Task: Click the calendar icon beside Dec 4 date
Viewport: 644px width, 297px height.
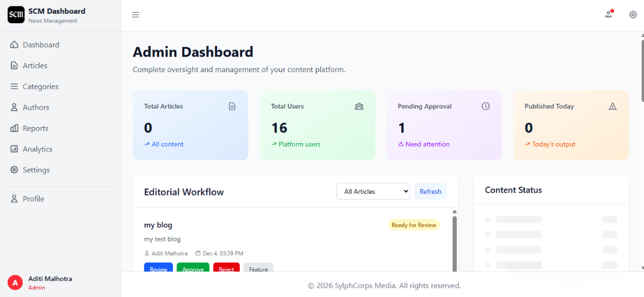Action: 198,253
